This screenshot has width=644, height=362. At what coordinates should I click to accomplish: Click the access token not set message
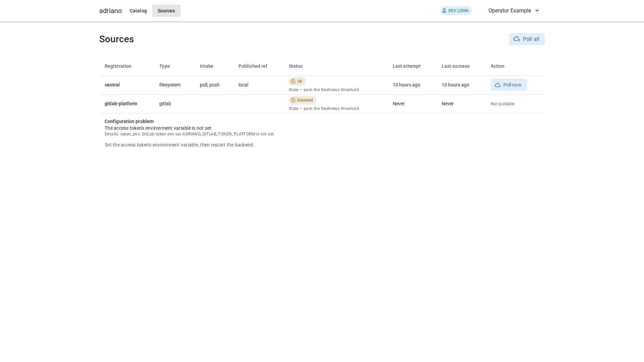(x=158, y=128)
